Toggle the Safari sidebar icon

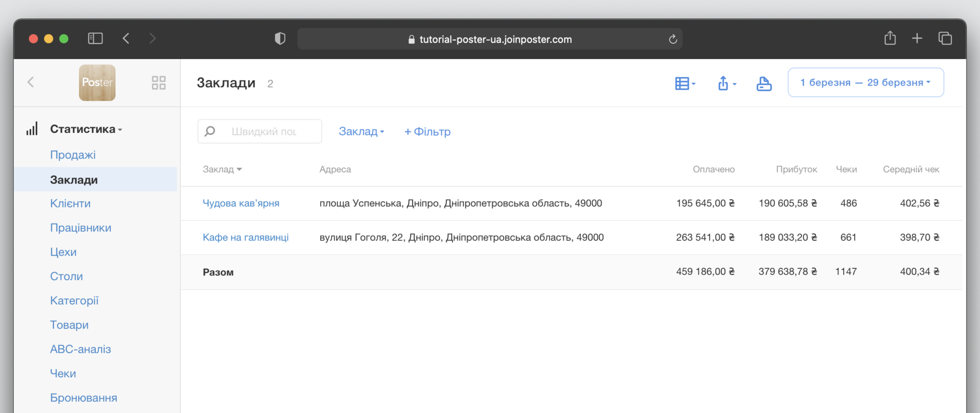[x=95, y=38]
